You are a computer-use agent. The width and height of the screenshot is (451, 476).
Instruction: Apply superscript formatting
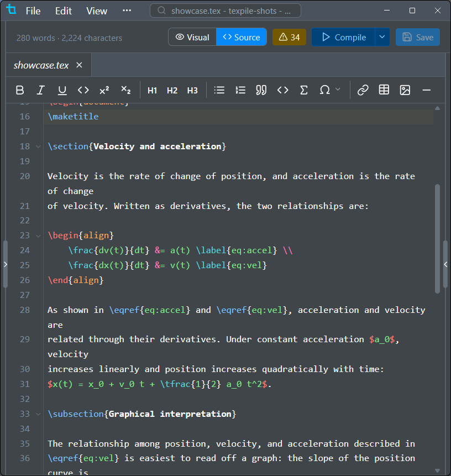pos(104,90)
